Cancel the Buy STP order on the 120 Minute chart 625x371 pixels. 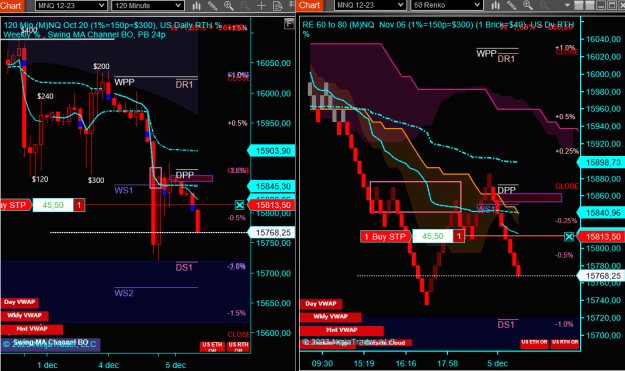click(239, 205)
